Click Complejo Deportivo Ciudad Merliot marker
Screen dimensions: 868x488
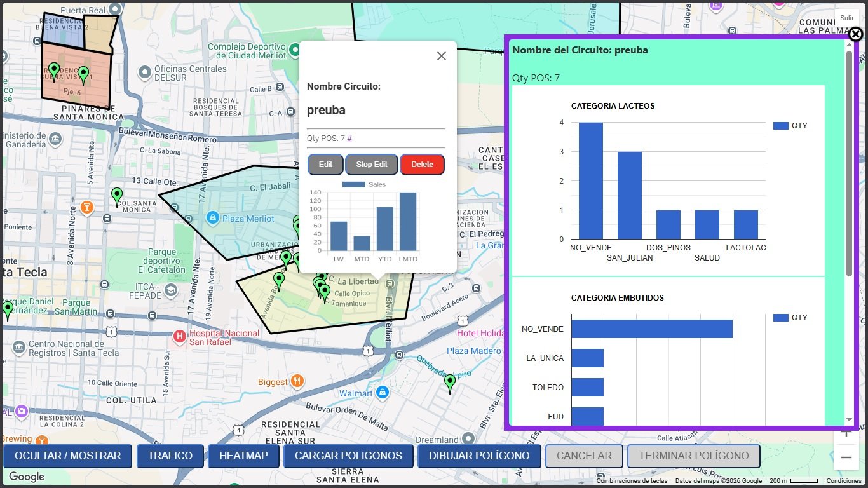(x=295, y=50)
